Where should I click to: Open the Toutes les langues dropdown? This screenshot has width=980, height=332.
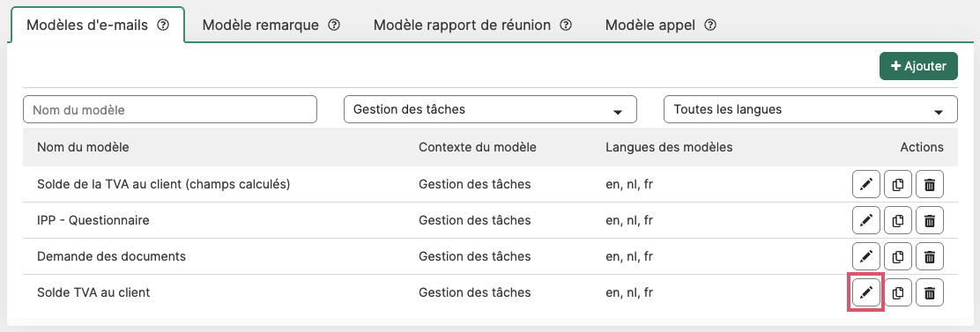tap(810, 109)
